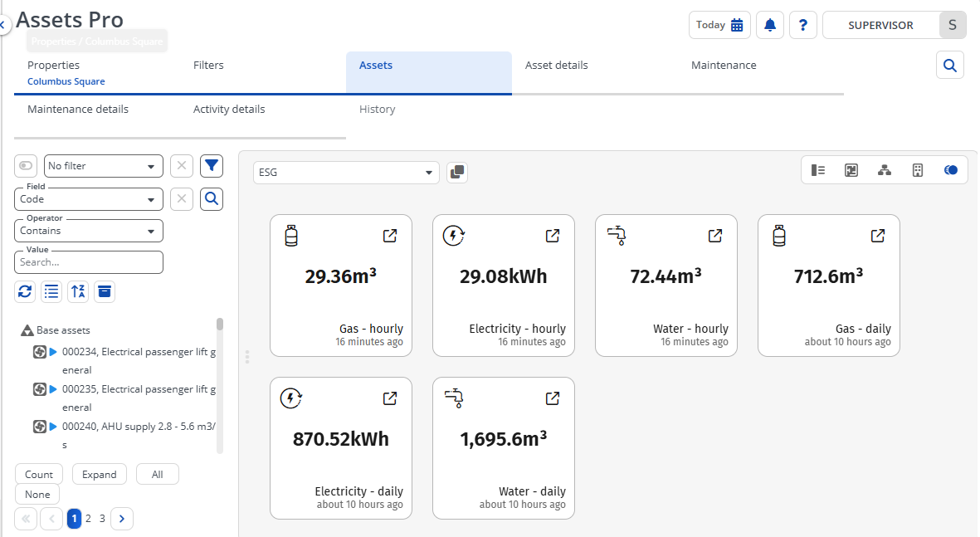The height and width of the screenshot is (537, 980).
Task: Switch to the Maintenance tab
Action: coord(724,66)
